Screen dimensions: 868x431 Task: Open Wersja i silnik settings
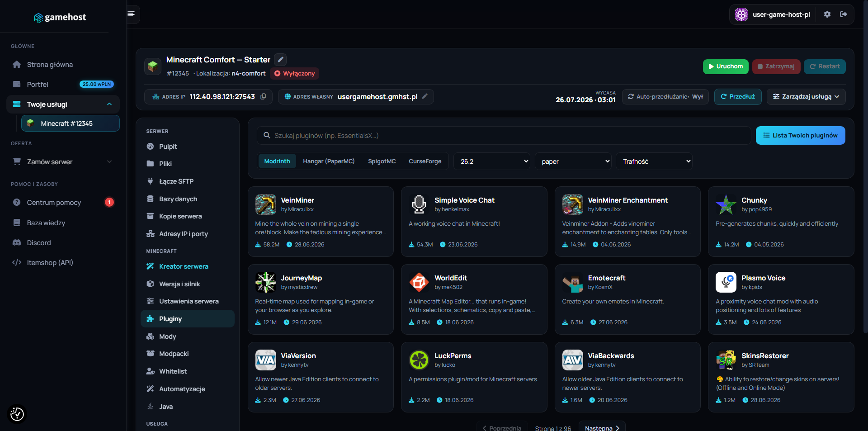tap(188, 284)
